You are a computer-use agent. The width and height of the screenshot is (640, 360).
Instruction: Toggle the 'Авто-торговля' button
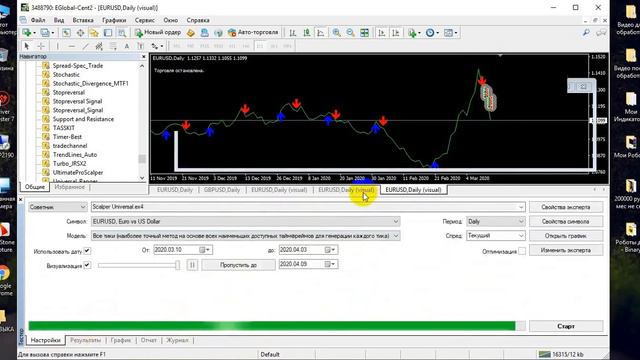coord(253,33)
